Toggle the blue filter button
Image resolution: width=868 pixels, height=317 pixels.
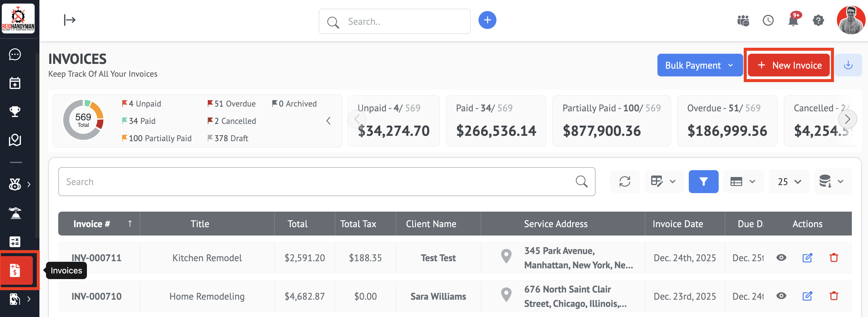[x=703, y=181]
